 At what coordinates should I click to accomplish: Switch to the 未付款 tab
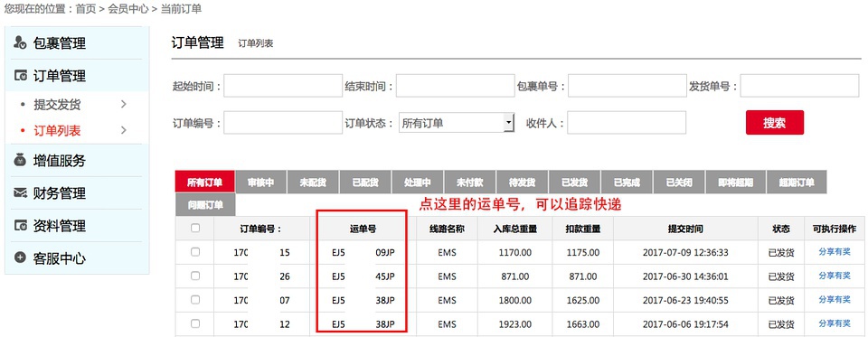click(x=469, y=183)
